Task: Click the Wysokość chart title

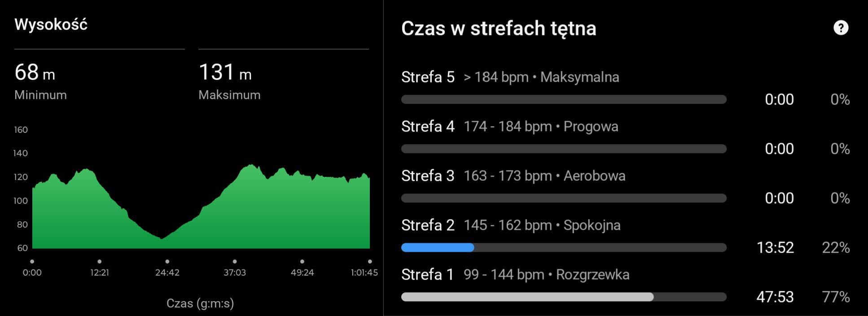Action: 51,24
